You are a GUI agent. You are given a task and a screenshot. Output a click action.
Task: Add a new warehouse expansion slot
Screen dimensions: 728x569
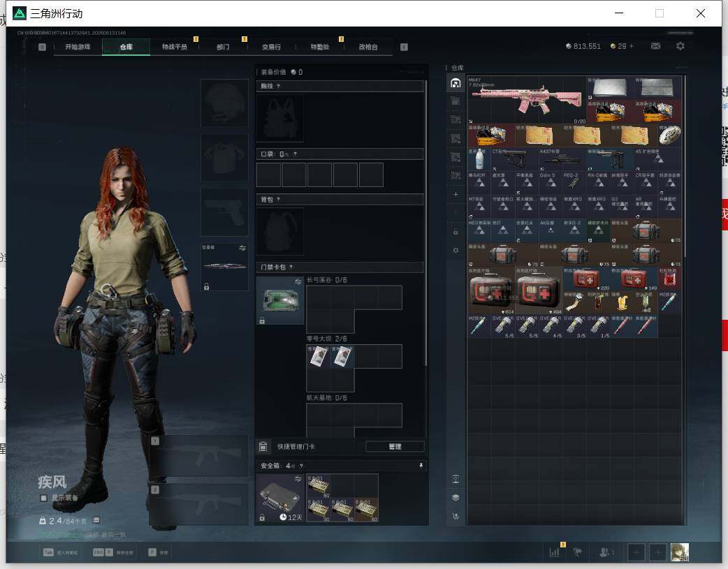[x=456, y=195]
